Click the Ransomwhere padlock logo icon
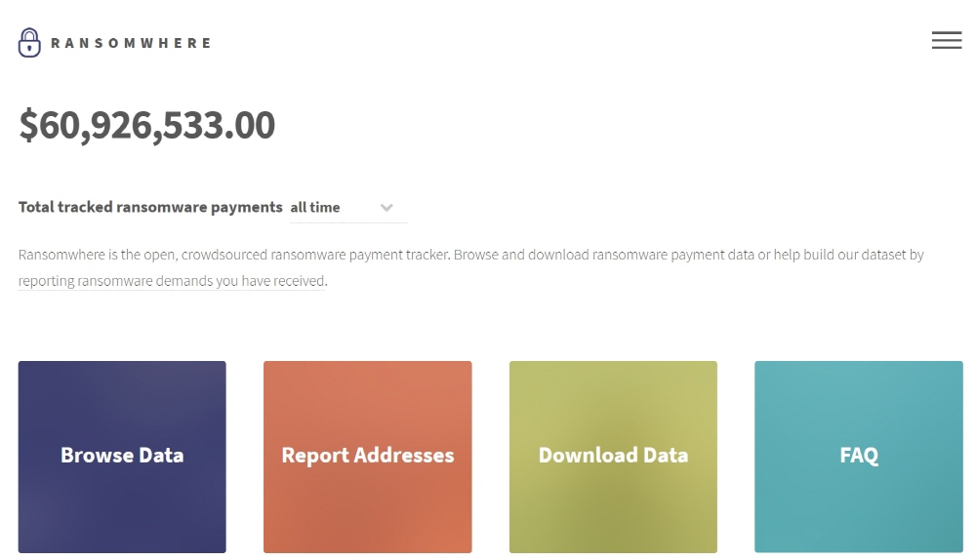Screen dimensions: 976x560 [29, 43]
